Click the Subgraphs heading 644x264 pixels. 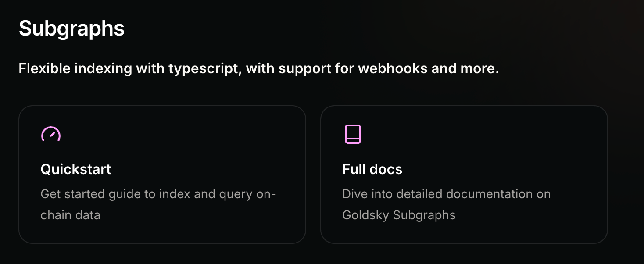click(72, 29)
